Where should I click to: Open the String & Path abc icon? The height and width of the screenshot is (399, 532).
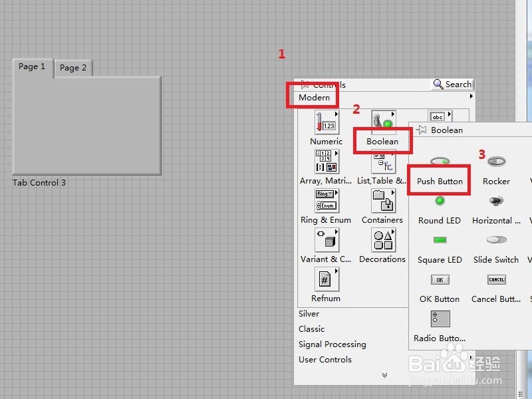[440, 116]
